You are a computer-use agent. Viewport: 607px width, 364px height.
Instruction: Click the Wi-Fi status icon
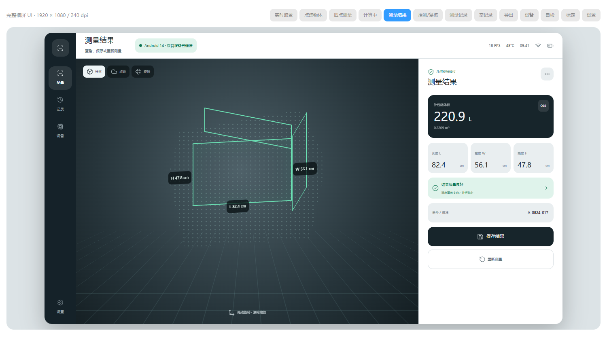(538, 46)
